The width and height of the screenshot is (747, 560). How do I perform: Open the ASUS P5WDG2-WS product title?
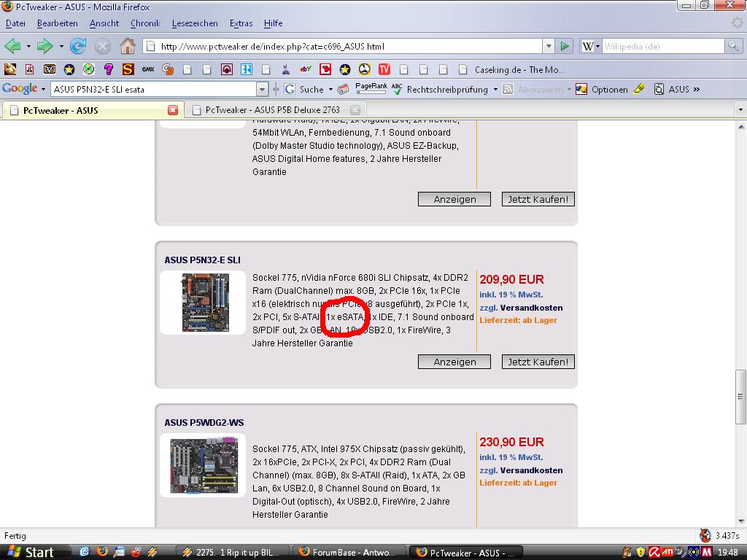[204, 422]
